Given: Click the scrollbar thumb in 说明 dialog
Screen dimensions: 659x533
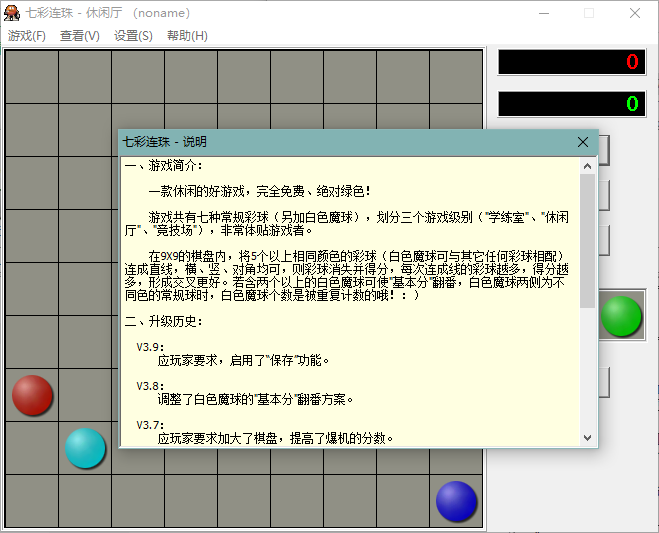Looking at the screenshot, I should tap(588, 241).
